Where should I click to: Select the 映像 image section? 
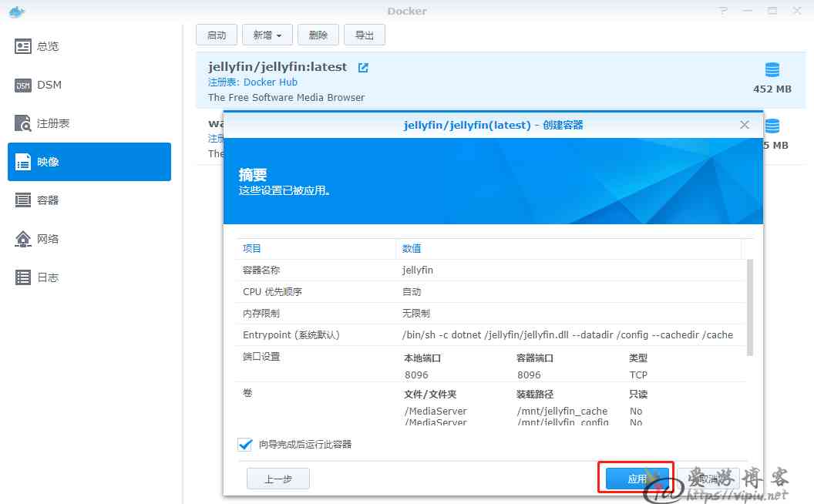point(89,162)
